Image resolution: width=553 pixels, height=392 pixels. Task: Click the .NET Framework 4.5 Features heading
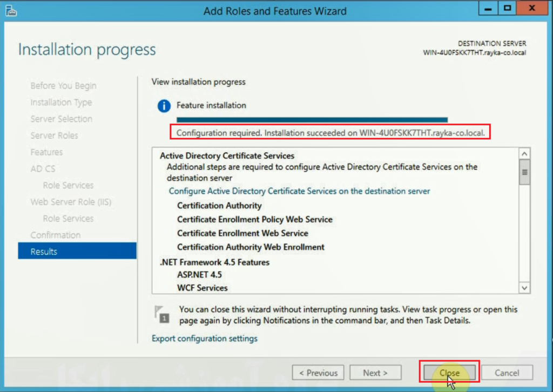pos(214,262)
